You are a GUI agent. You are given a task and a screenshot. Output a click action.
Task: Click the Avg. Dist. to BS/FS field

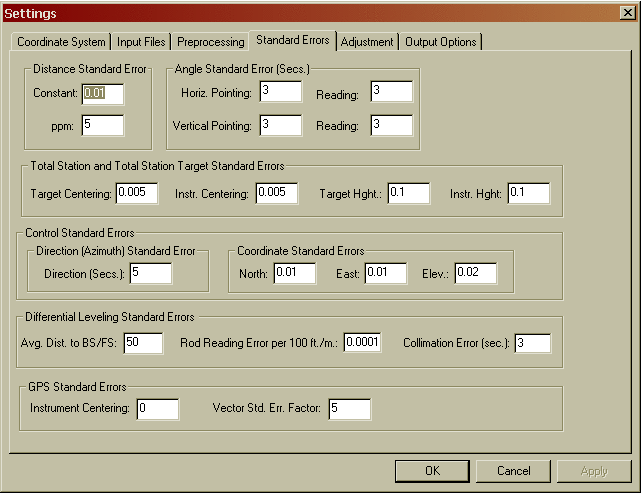[143, 343]
